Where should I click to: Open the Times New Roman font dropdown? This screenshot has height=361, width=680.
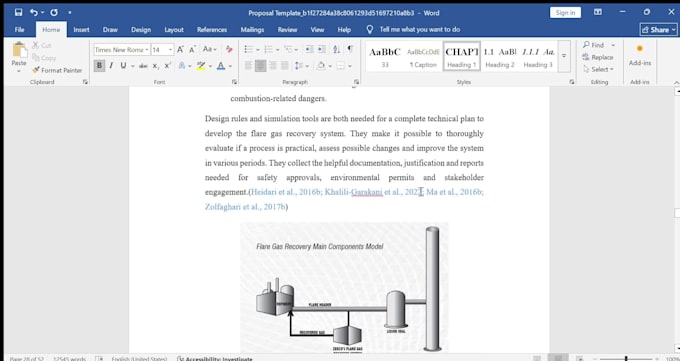pos(147,49)
